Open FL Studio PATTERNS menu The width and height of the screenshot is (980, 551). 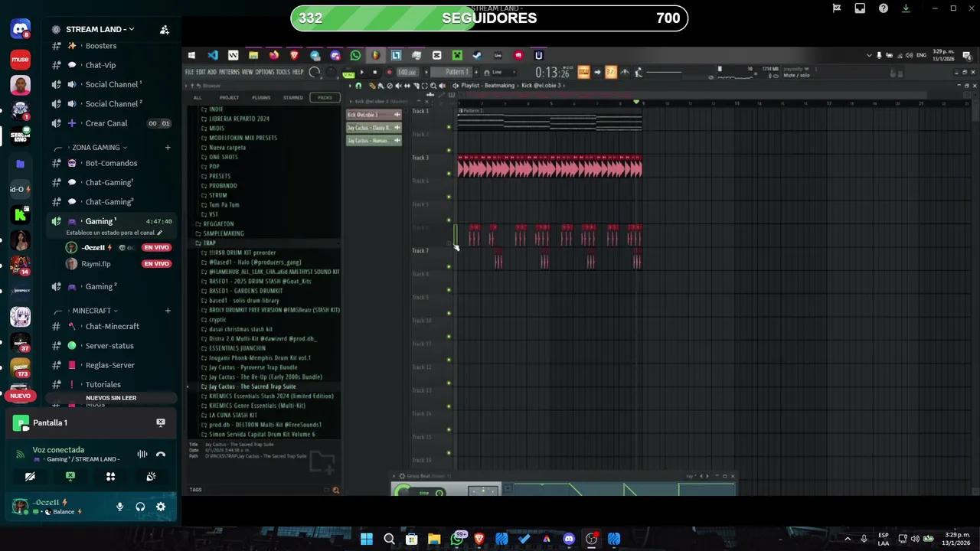coord(229,72)
